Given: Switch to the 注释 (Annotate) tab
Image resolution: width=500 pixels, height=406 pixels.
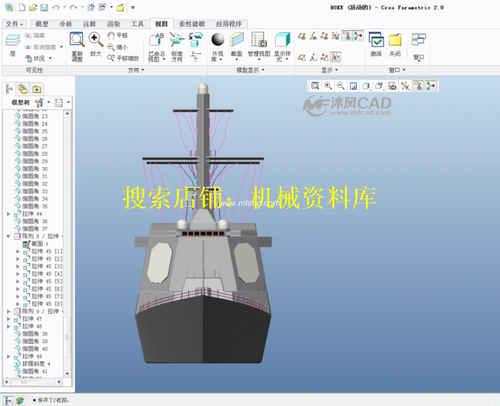Looking at the screenshot, I should [89, 24].
